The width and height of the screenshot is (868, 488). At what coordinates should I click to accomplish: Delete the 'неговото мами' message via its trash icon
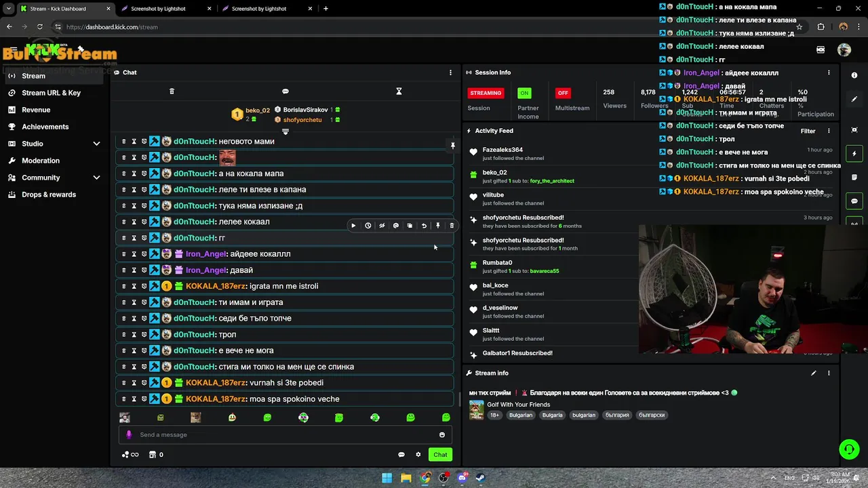click(x=123, y=142)
